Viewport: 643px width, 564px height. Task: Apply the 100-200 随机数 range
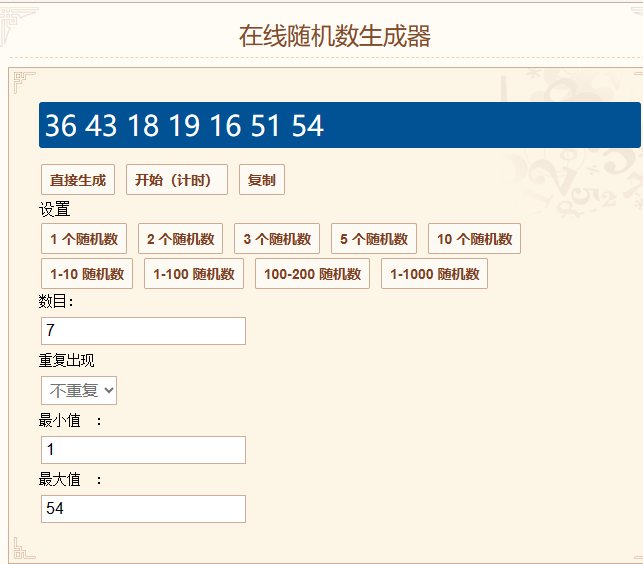(x=312, y=274)
